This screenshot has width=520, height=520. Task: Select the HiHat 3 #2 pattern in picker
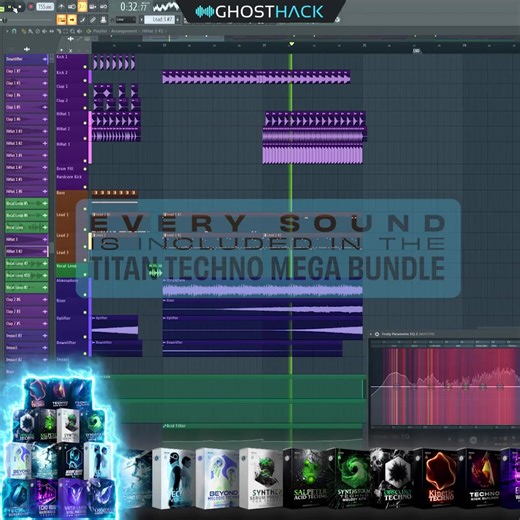point(26,251)
